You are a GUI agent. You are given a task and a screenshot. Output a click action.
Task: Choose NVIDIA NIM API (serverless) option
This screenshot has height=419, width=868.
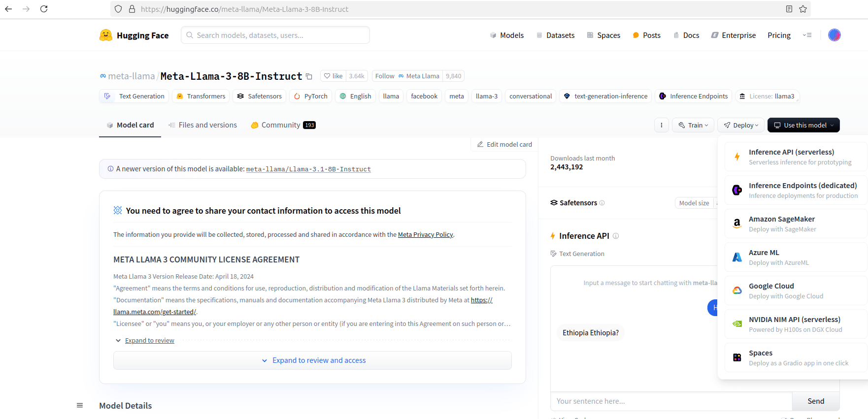[796, 324]
